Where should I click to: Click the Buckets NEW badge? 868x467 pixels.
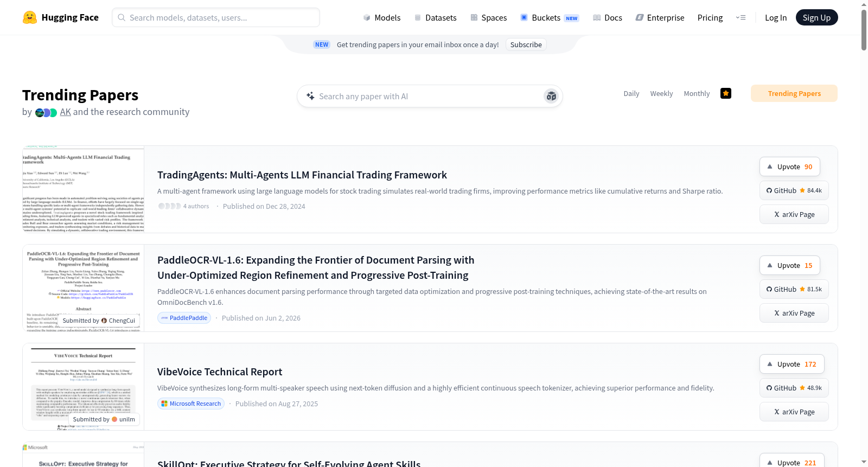click(x=572, y=18)
